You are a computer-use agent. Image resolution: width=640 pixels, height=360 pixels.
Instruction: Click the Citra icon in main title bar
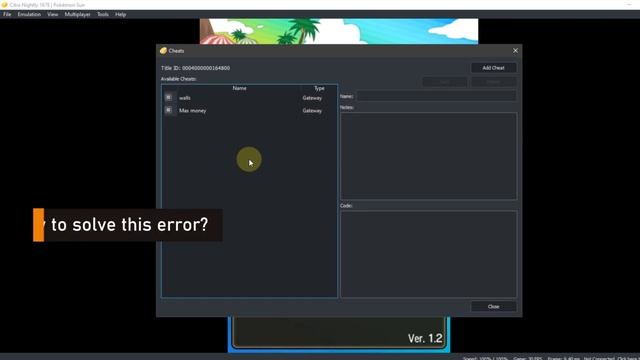pos(4,5)
